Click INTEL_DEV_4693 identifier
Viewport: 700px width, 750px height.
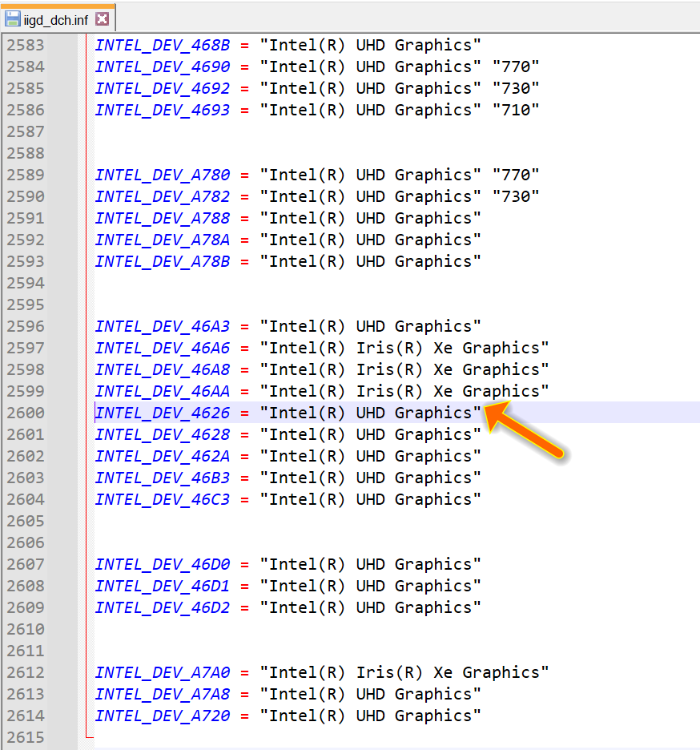click(163, 110)
